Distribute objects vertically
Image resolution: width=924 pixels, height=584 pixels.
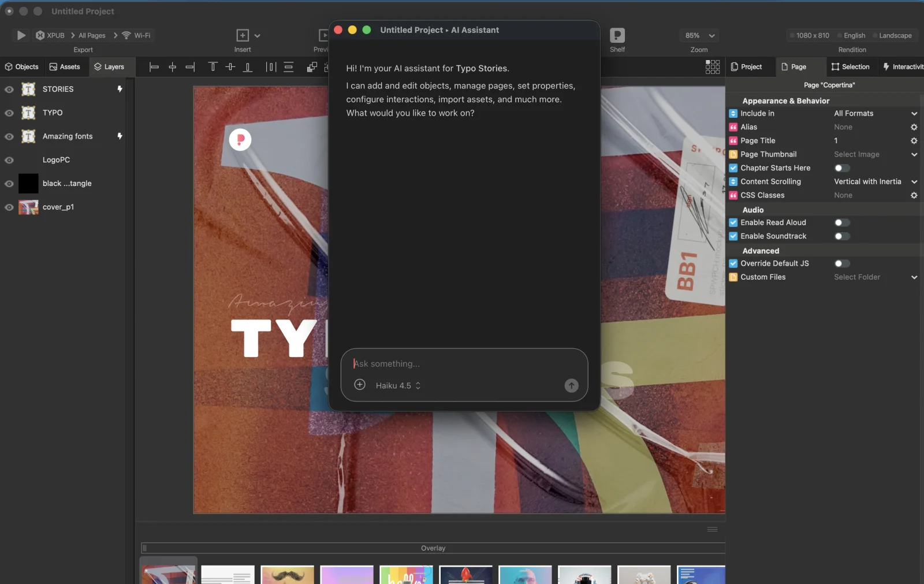coord(289,67)
